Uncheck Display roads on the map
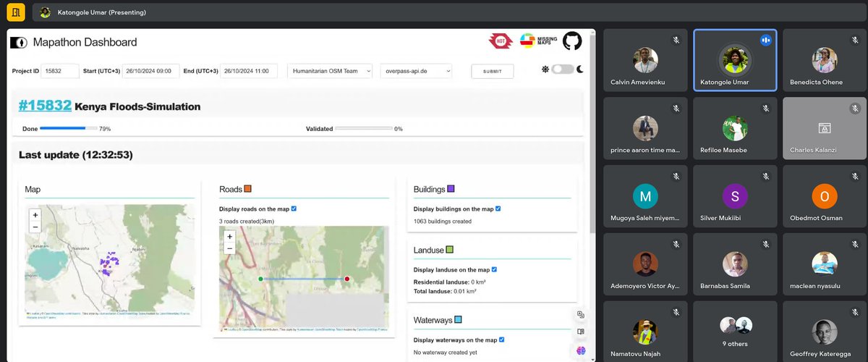 294,209
